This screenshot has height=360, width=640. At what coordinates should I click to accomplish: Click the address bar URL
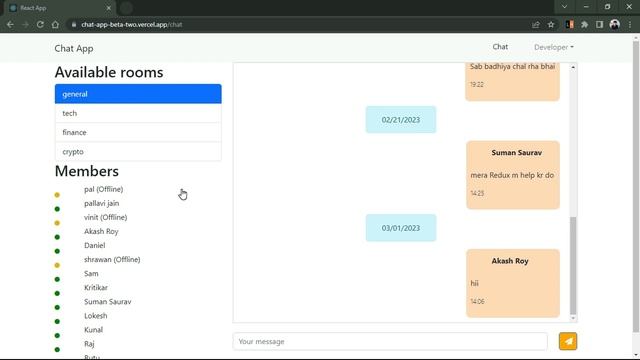point(132,24)
